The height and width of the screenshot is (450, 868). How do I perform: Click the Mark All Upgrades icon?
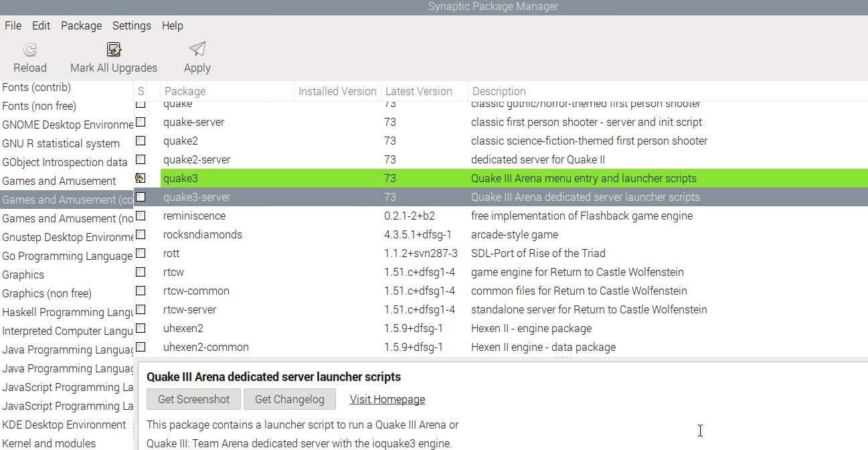(113, 50)
